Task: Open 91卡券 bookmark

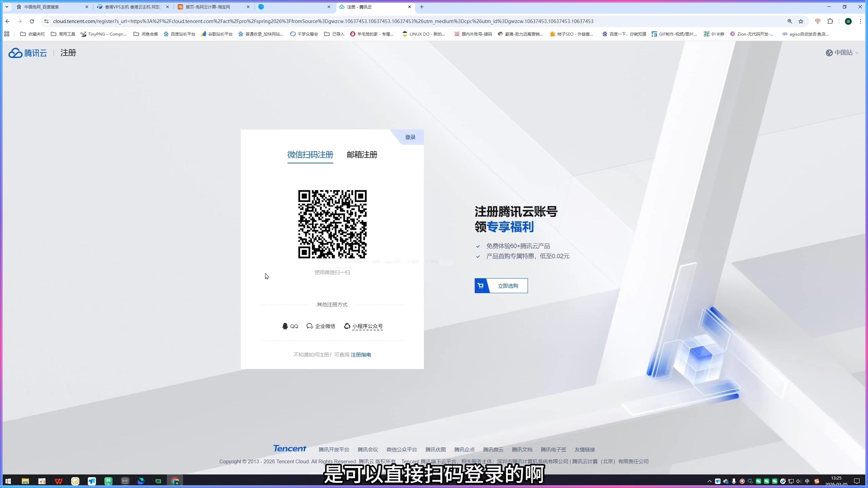Action: 714,34
